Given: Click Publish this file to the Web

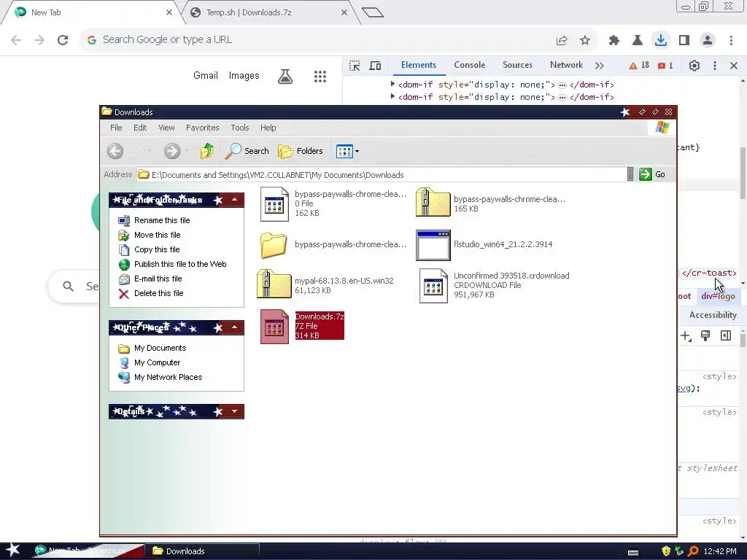Looking at the screenshot, I should (180, 264).
